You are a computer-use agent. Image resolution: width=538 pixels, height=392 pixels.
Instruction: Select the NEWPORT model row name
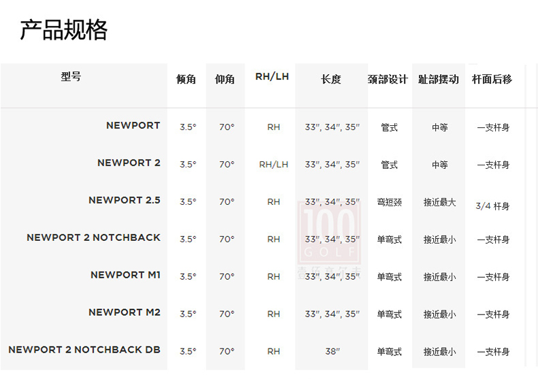point(133,125)
